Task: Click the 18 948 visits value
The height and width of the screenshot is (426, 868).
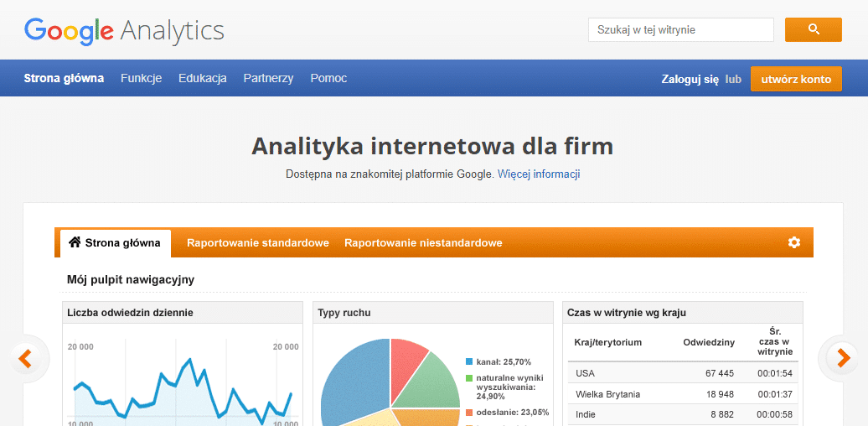Action: [720, 394]
